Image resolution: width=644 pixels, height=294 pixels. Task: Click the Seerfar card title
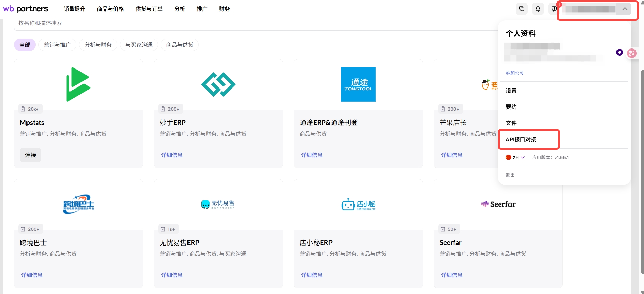(450, 243)
